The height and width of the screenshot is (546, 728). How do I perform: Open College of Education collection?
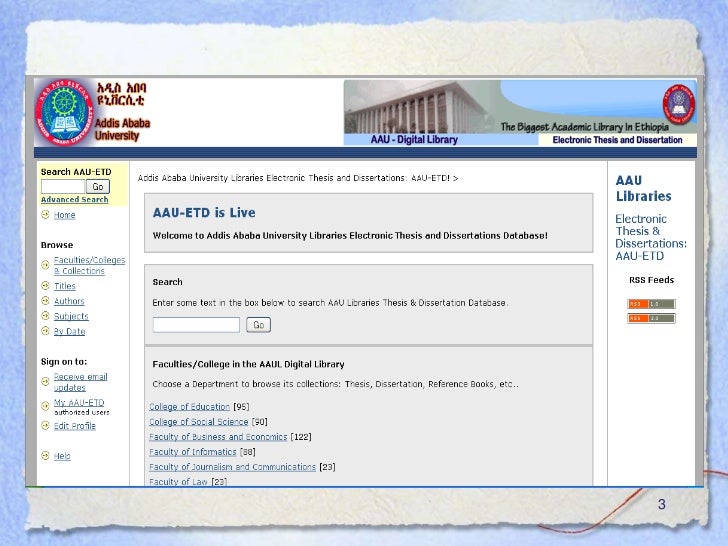coord(189,407)
